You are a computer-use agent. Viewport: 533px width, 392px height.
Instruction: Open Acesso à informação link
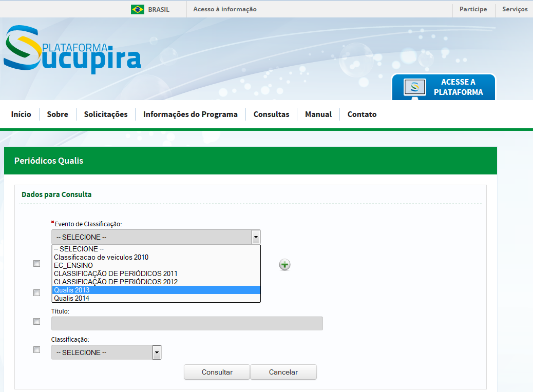(x=225, y=9)
